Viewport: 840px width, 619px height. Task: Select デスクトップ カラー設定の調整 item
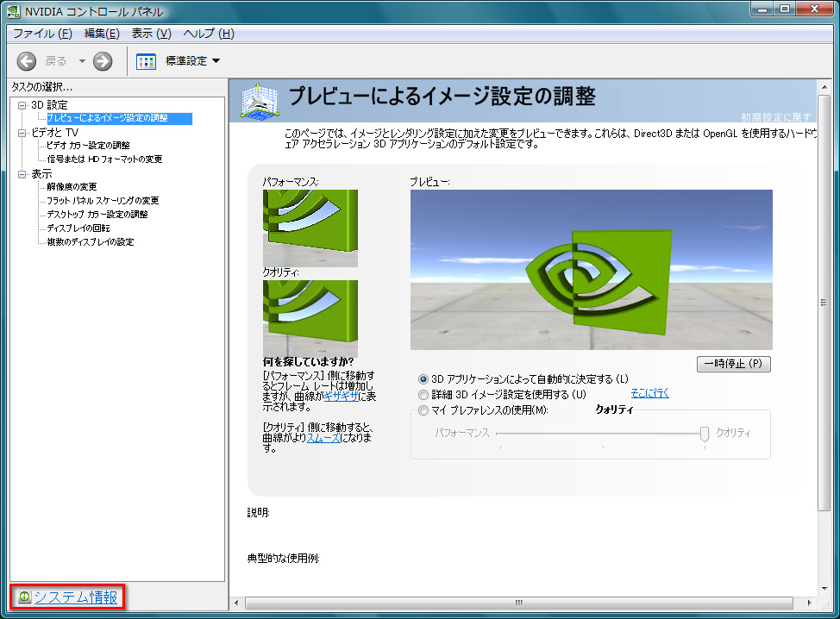(x=97, y=214)
